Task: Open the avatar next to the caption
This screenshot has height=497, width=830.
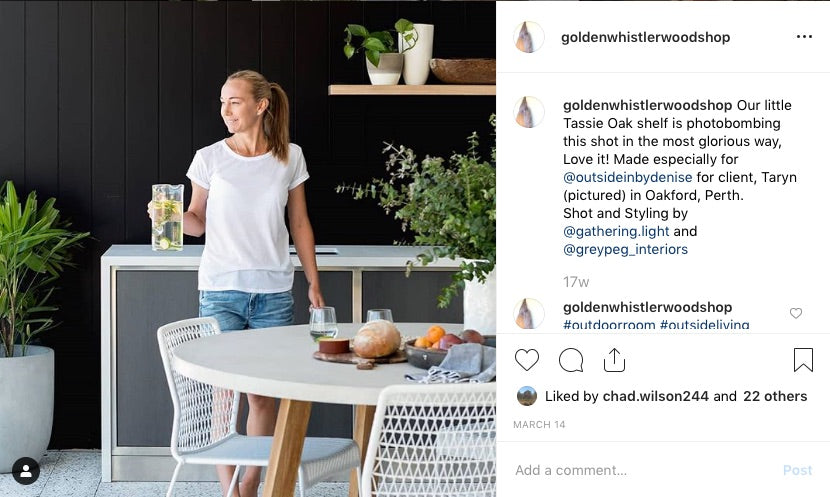Action: click(x=528, y=112)
